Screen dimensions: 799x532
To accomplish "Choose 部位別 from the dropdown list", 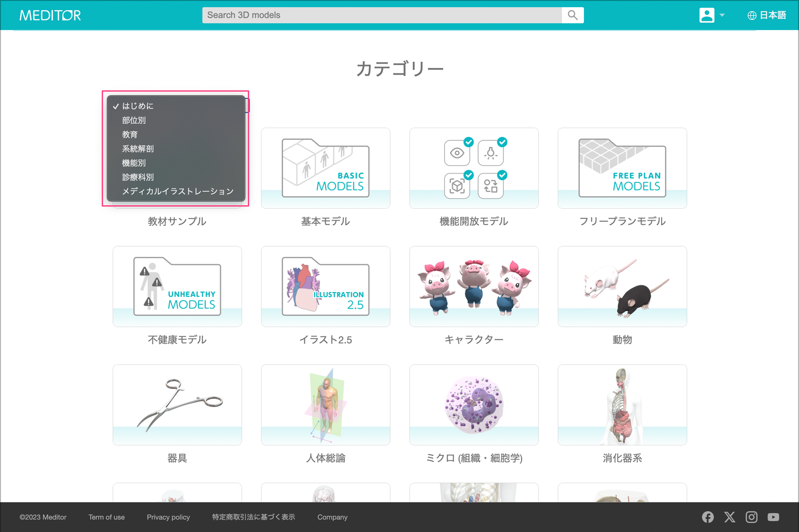I will click(134, 120).
